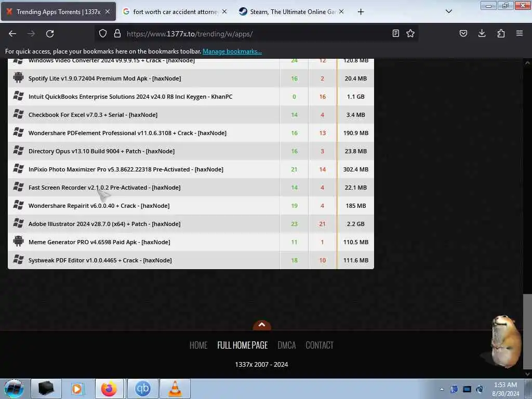532x399 pixels.
Task: Open Spotify Lite Premium Mod Apk torrent
Action: pos(104,78)
